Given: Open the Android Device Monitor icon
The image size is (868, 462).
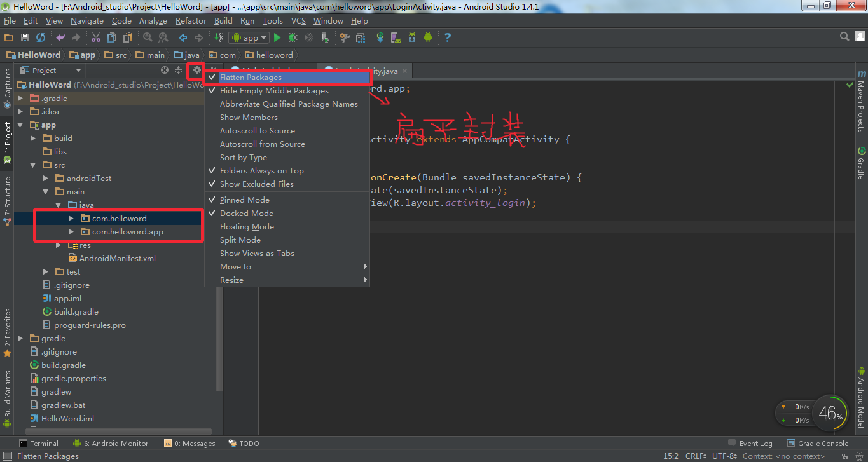Looking at the screenshot, I should [x=427, y=38].
